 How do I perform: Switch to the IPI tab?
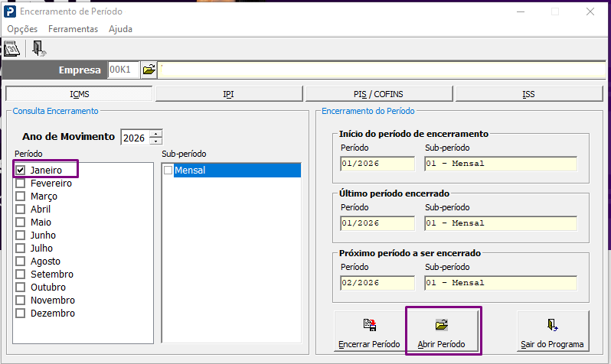[x=229, y=94]
